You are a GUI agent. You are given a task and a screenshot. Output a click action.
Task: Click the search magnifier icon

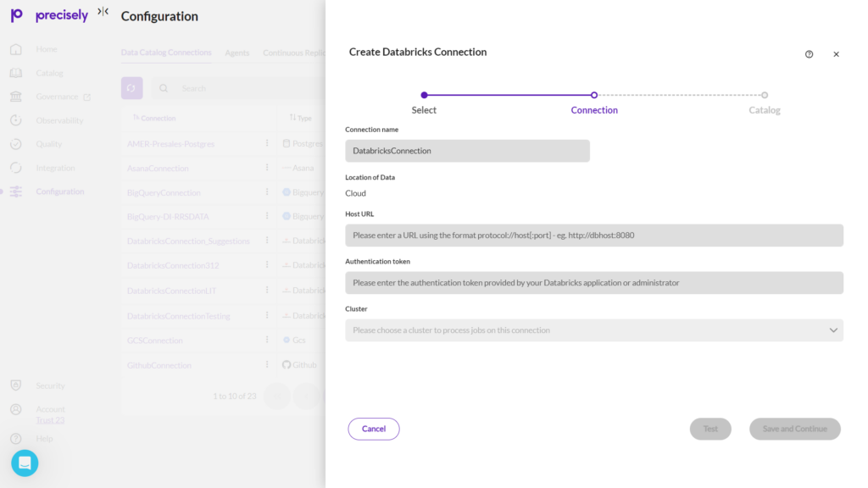tap(164, 88)
